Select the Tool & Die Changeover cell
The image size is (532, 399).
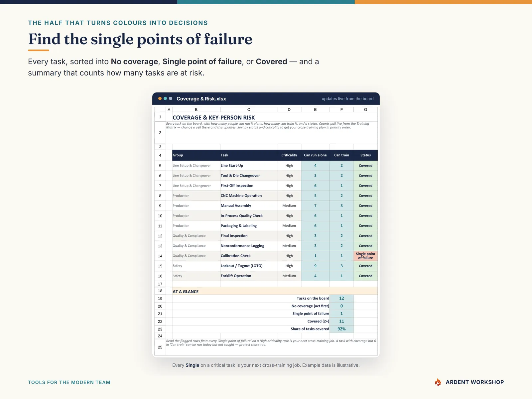pyautogui.click(x=249, y=176)
